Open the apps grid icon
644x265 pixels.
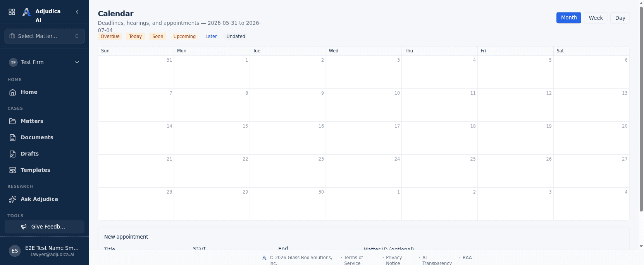click(x=12, y=12)
